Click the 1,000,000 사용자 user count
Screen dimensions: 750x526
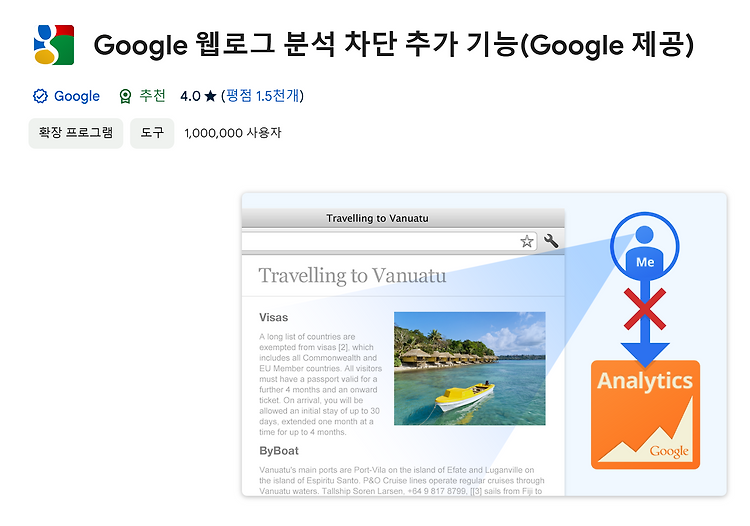pyautogui.click(x=233, y=133)
